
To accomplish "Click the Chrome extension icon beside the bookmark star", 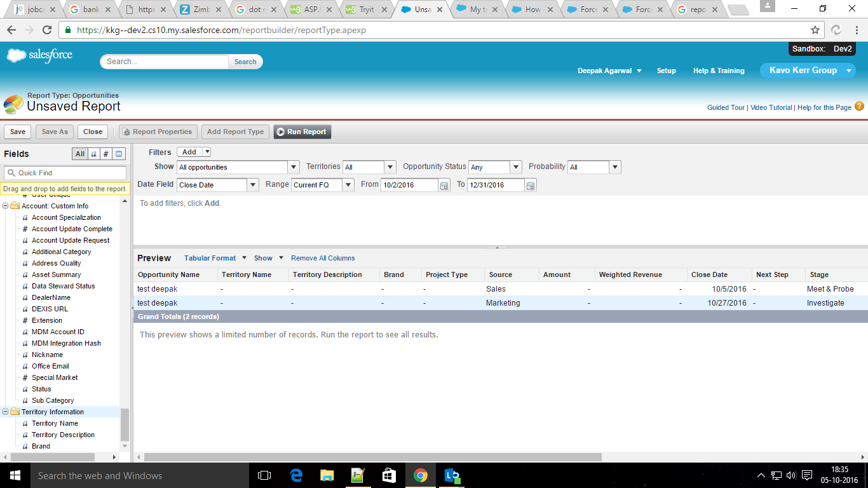I will pos(836,30).
